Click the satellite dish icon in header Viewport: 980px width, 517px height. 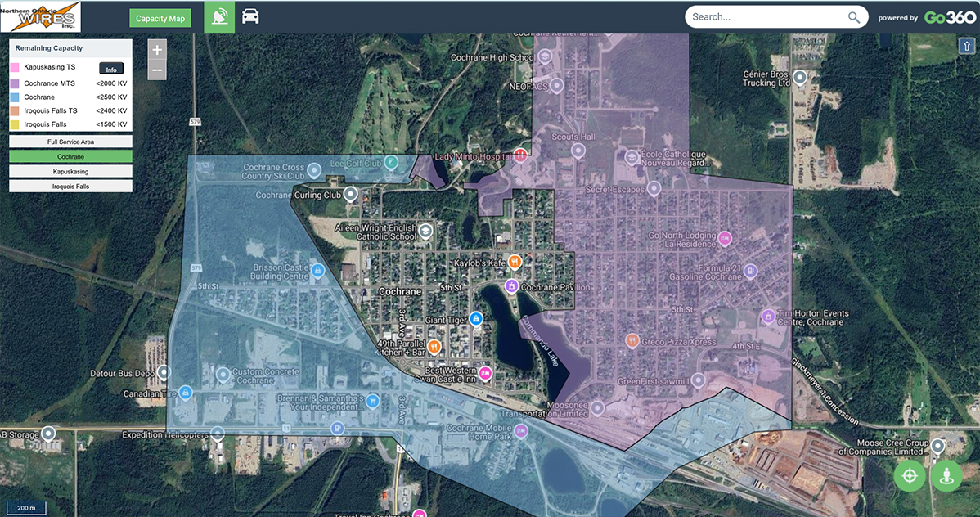click(219, 16)
